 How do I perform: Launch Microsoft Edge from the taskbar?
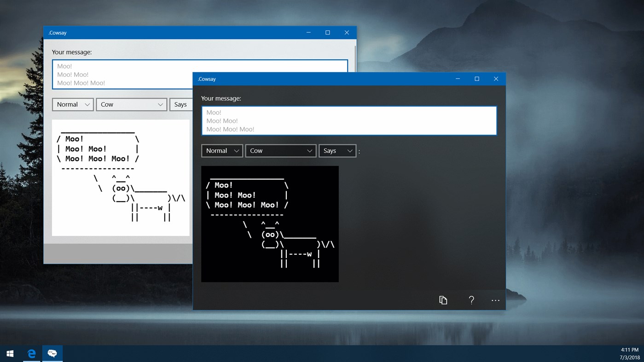click(x=31, y=353)
